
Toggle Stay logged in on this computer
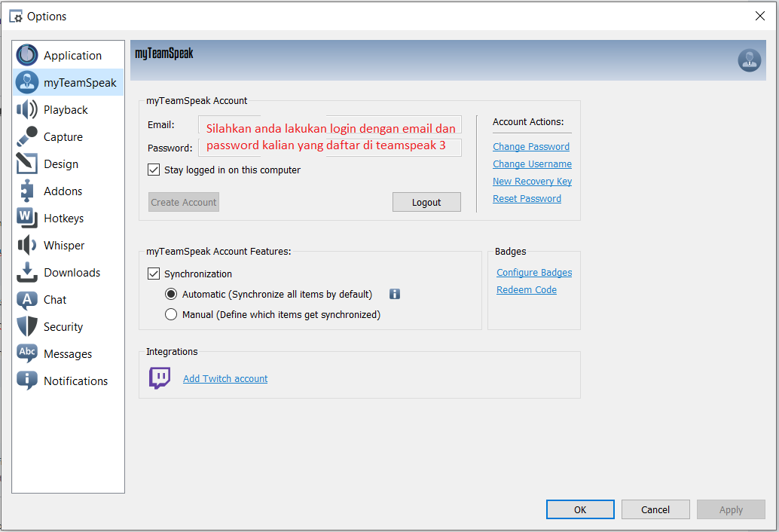(154, 170)
